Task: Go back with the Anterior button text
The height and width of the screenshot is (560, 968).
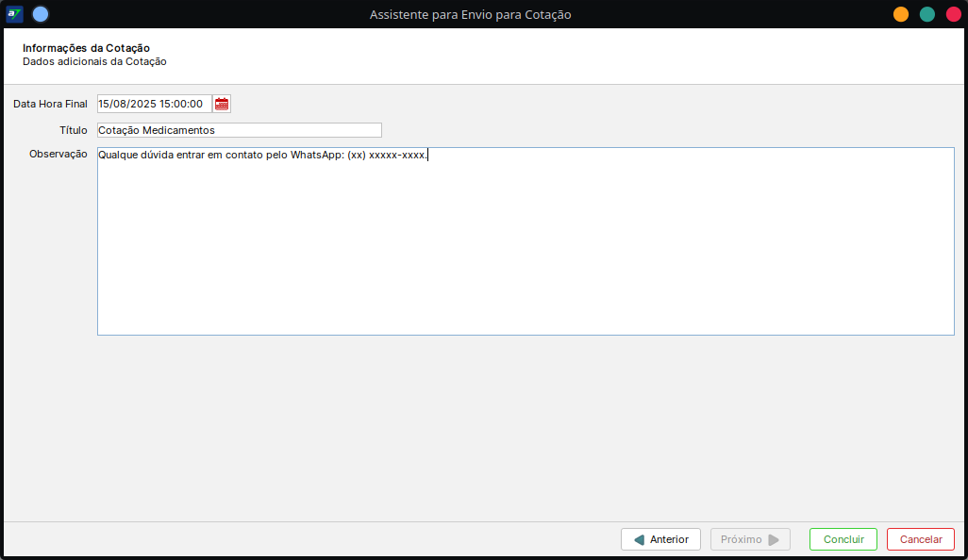Action: pyautogui.click(x=669, y=540)
